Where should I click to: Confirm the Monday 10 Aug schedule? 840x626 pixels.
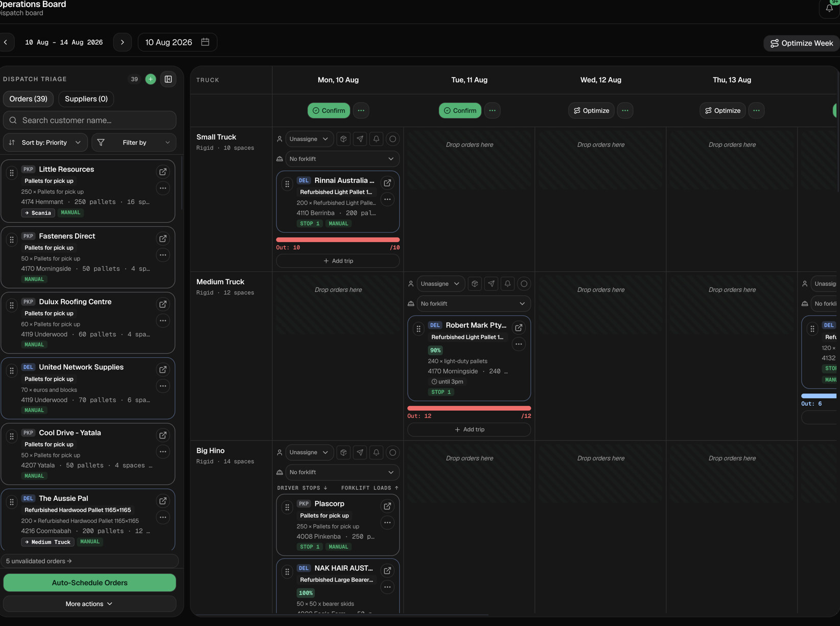click(x=329, y=110)
